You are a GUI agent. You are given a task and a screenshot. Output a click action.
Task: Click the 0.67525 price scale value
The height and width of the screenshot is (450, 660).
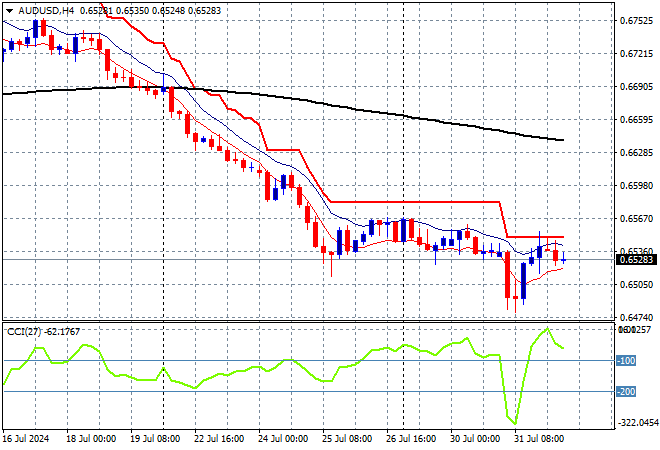click(x=636, y=21)
